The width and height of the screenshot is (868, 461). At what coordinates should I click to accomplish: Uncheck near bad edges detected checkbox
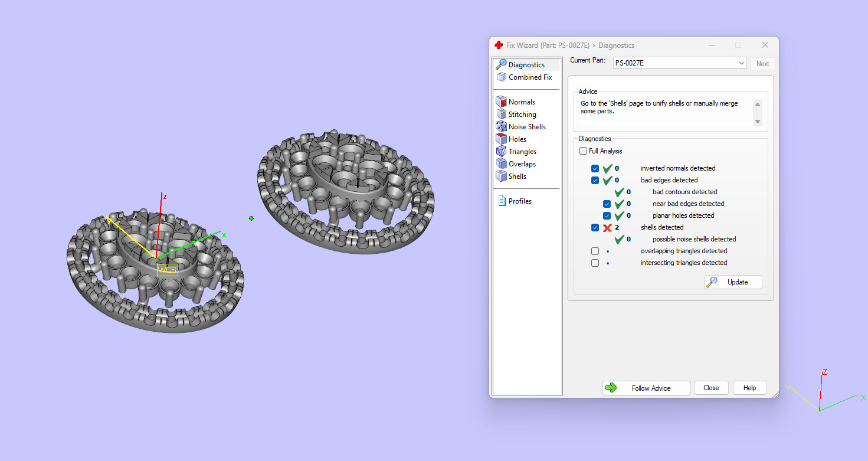[x=607, y=204]
